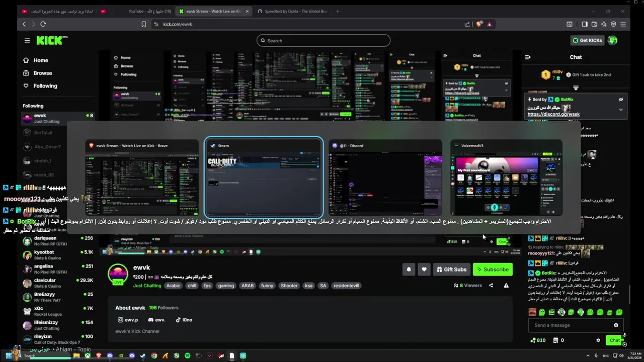Open the discord.gg/wssk link

pyautogui.click(x=553, y=115)
